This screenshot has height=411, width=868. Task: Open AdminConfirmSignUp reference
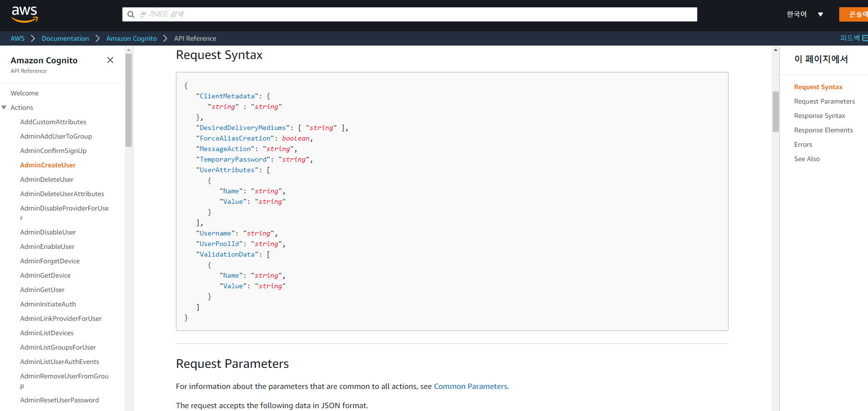(x=53, y=151)
